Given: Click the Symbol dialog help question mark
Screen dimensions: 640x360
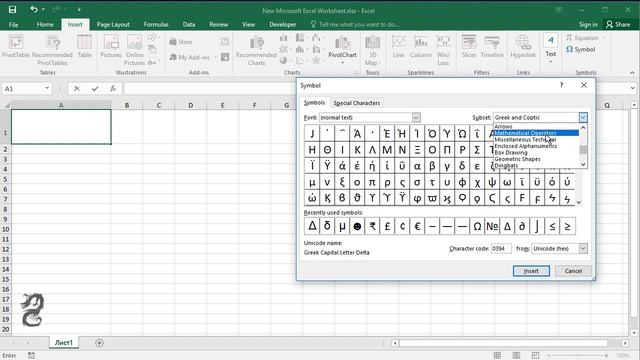Looking at the screenshot, I should [x=562, y=85].
